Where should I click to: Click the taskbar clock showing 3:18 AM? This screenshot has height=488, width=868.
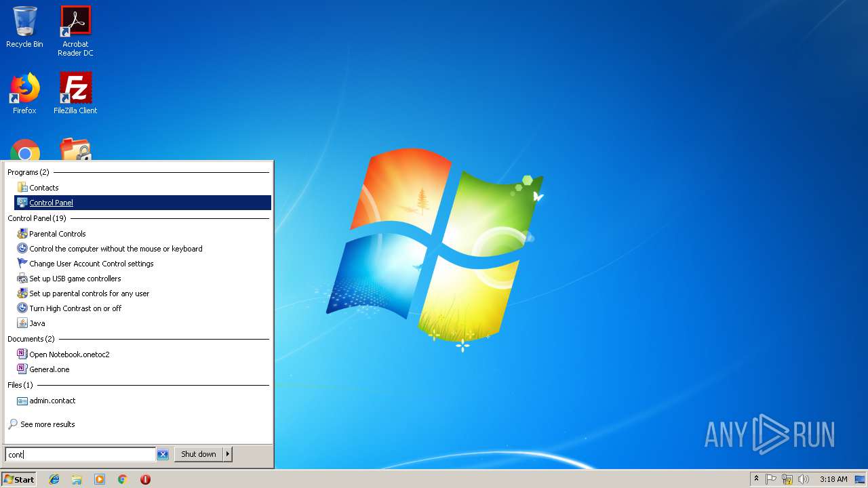[x=833, y=479]
